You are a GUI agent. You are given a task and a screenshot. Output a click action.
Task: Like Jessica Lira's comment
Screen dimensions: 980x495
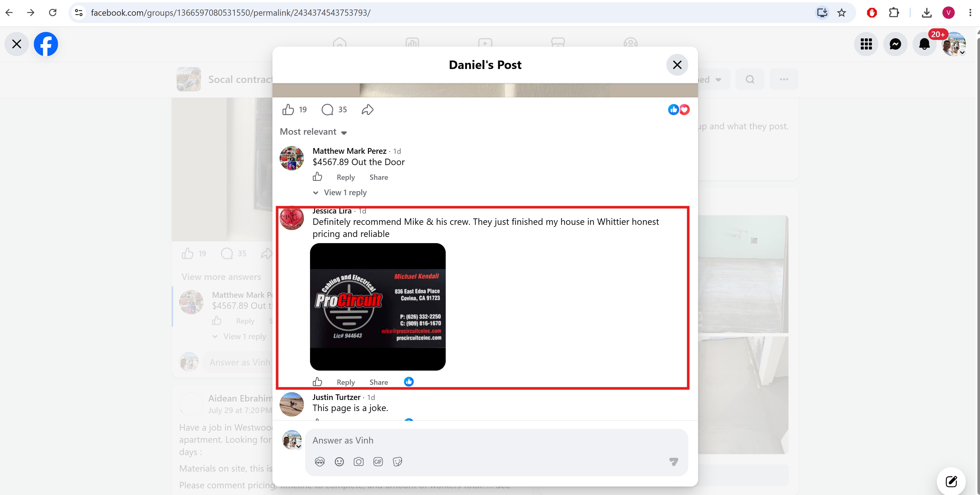(317, 382)
